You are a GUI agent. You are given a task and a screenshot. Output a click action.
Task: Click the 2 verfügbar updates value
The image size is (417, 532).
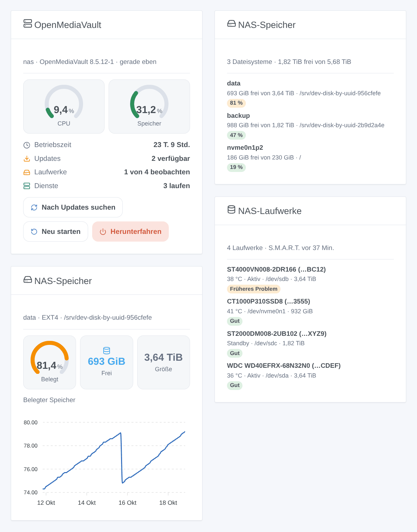(171, 158)
